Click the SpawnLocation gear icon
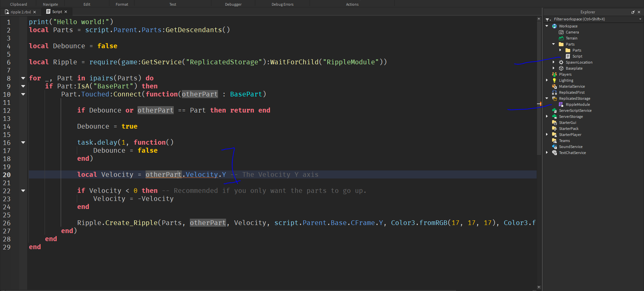 (561, 62)
